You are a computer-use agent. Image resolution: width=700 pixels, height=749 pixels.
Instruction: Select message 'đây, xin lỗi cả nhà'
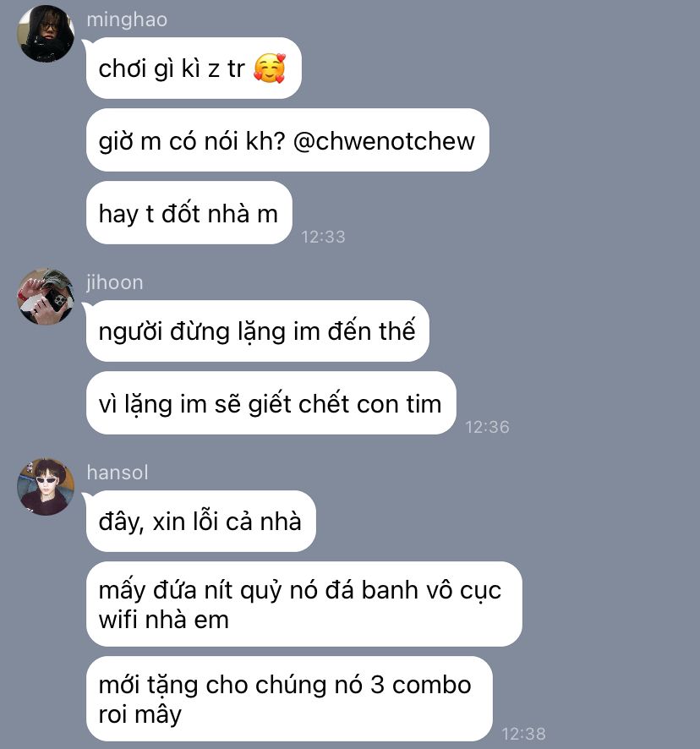coord(200,521)
